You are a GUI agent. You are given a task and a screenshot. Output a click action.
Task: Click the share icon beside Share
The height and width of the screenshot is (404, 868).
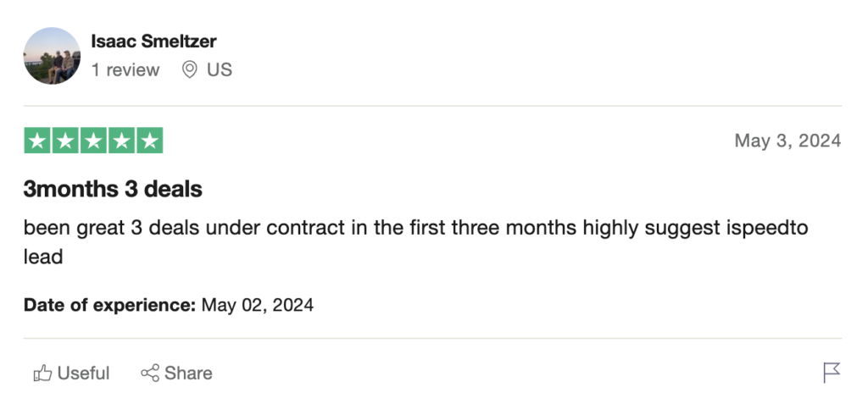tap(150, 373)
